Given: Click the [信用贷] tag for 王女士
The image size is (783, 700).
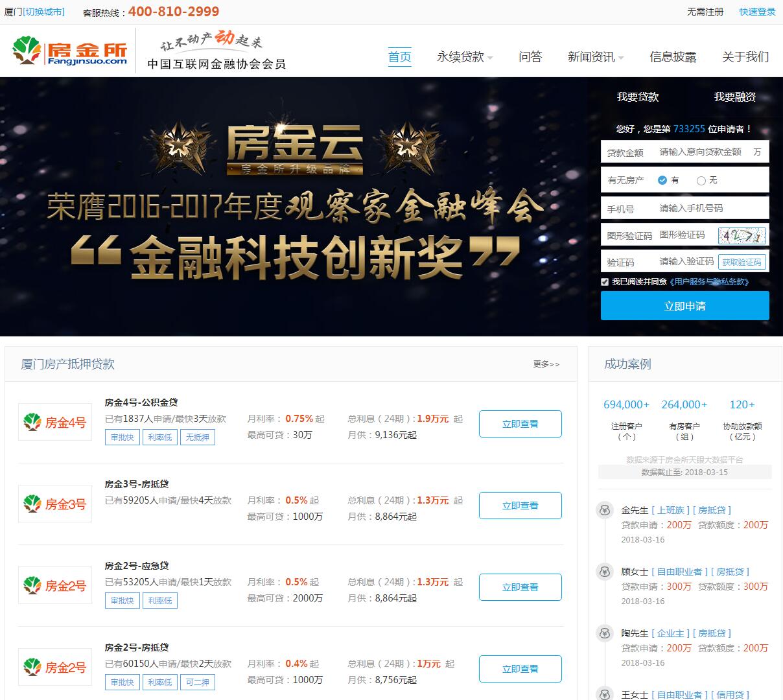Looking at the screenshot, I should [730, 695].
